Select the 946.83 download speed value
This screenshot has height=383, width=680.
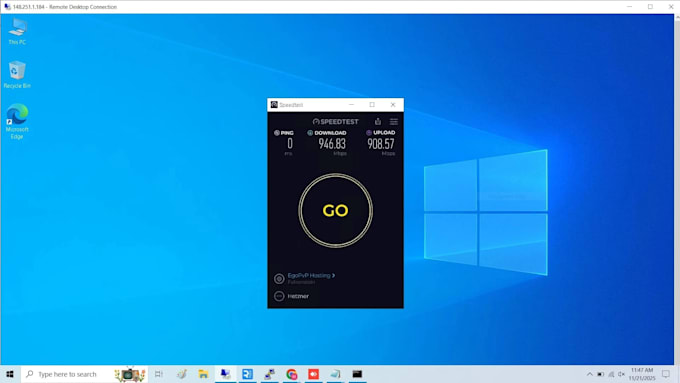332,144
